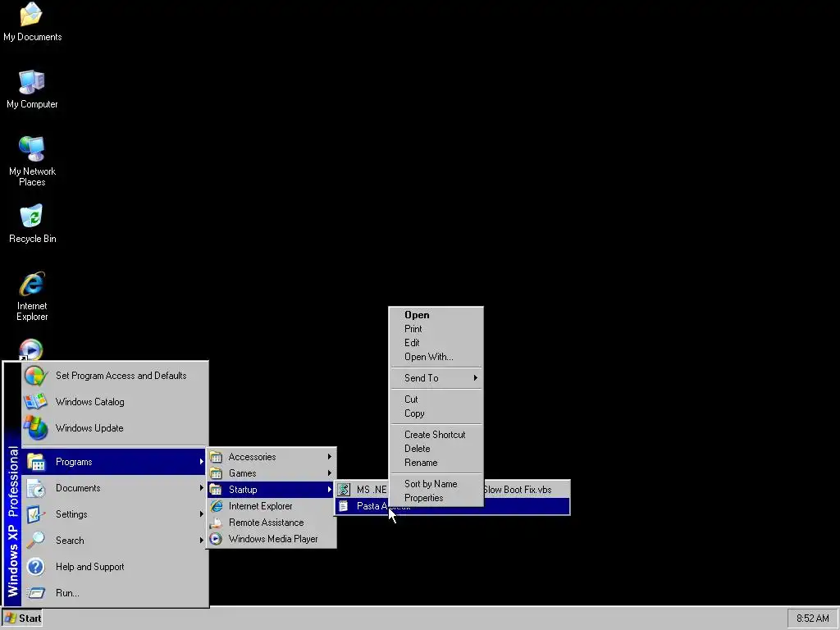Image resolution: width=840 pixels, height=630 pixels.
Task: Click the Settings icon in Start menu
Action: 36,514
